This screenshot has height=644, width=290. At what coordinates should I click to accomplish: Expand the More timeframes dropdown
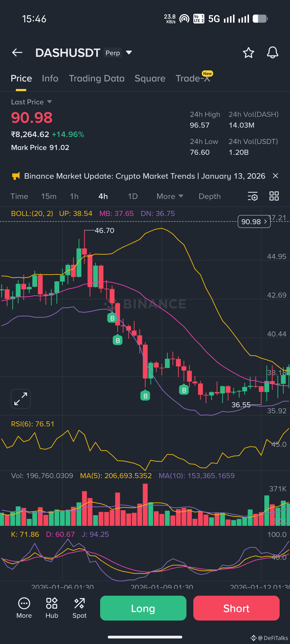(170, 196)
